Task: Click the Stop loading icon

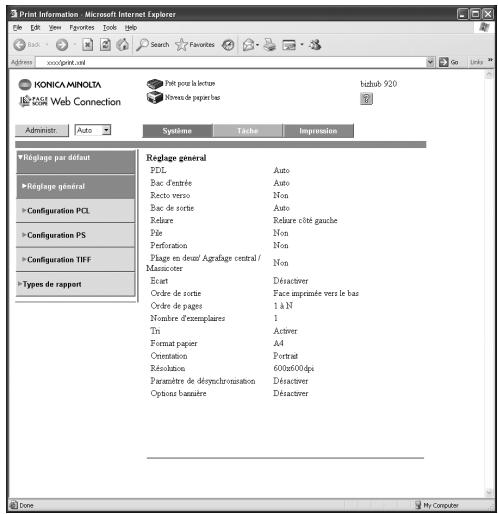Action: 88,44
